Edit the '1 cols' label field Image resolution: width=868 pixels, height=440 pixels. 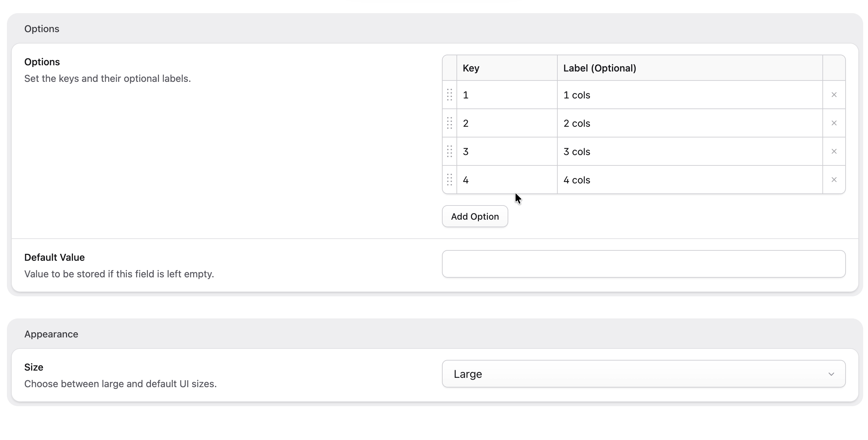coord(689,95)
